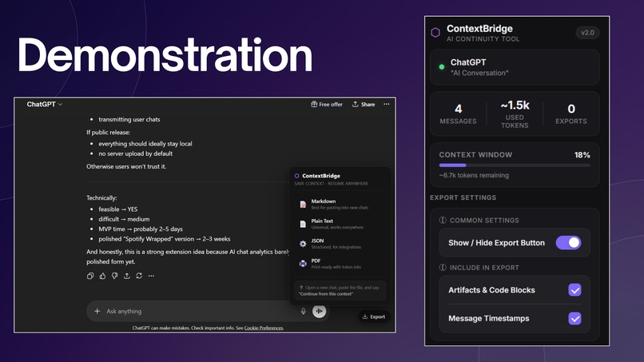Uncheck the Message Timestamps checkbox

coord(574,318)
